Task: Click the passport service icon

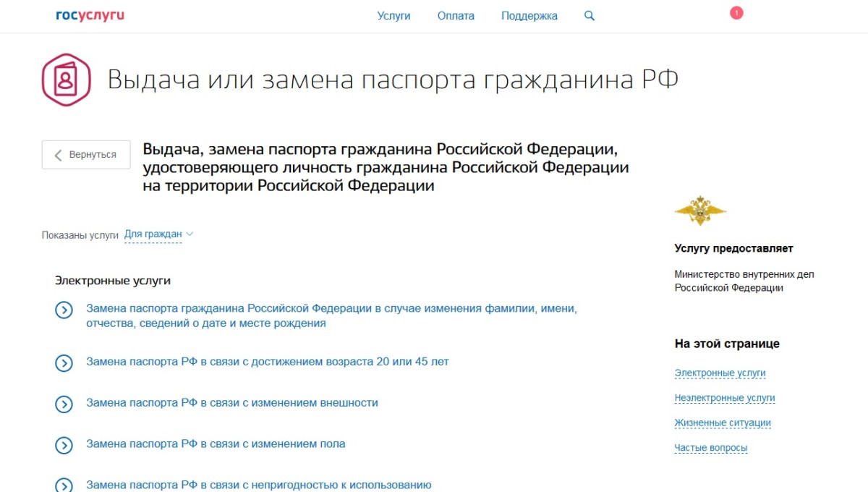Action: pyautogui.click(x=66, y=80)
